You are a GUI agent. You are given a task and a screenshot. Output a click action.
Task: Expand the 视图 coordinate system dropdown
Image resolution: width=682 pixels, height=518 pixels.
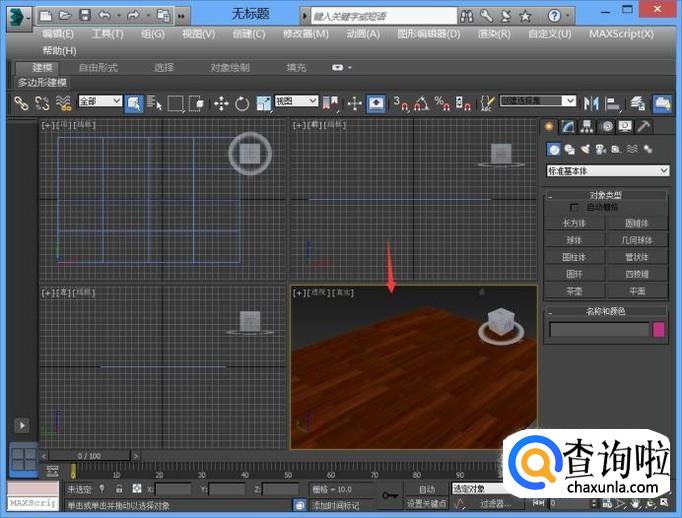coord(296,102)
